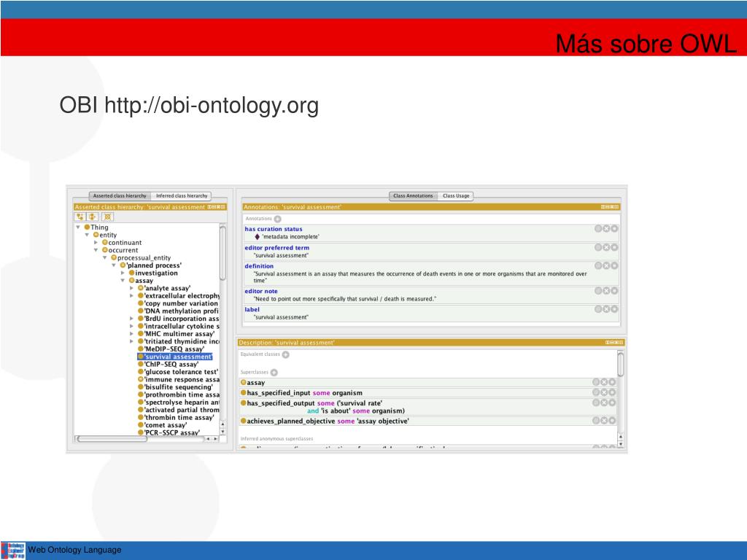Collapse the entity tree node

(x=88, y=236)
